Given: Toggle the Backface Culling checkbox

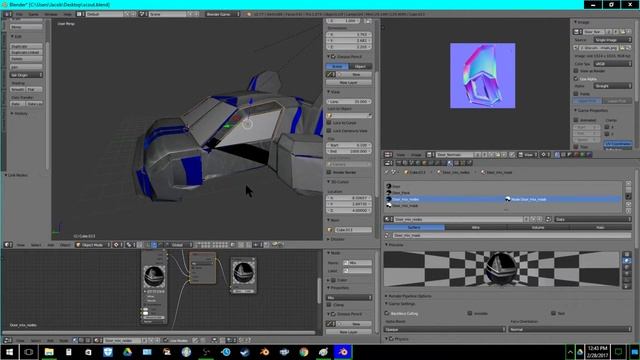Looking at the screenshot, I should tap(387, 313).
